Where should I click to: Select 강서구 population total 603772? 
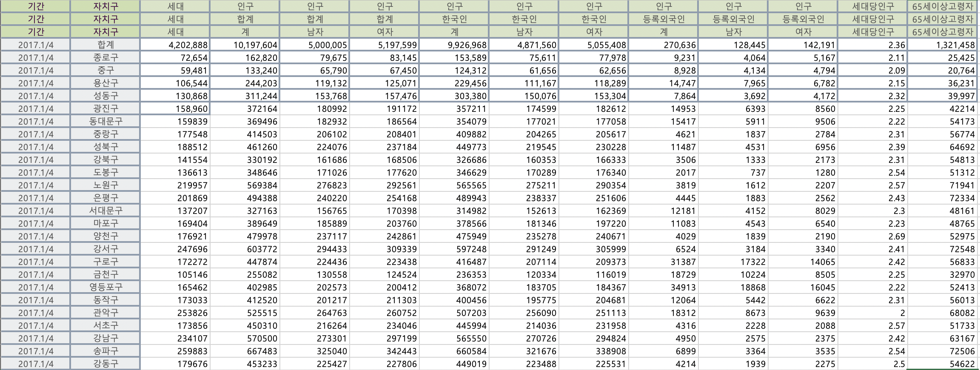(245, 249)
